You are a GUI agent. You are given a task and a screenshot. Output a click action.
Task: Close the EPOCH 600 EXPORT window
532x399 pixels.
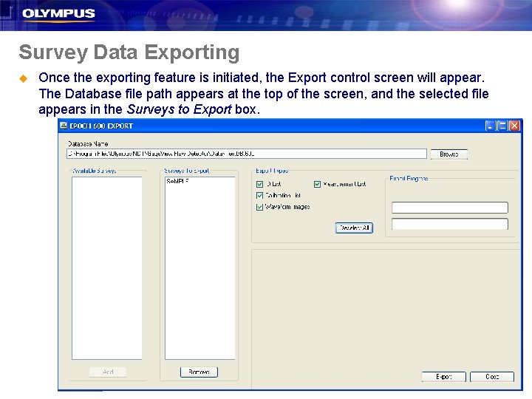tap(515, 126)
